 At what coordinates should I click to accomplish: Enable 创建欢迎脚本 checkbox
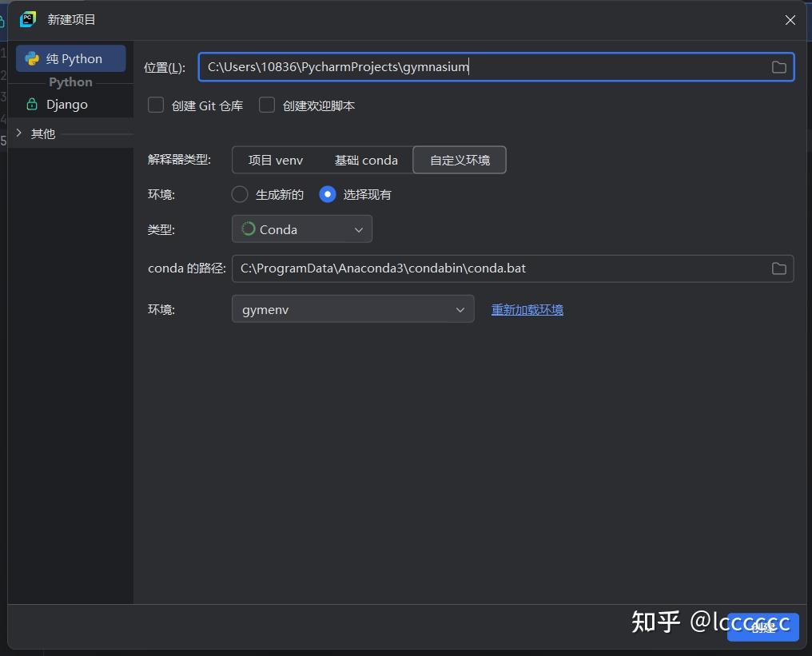tap(267, 105)
